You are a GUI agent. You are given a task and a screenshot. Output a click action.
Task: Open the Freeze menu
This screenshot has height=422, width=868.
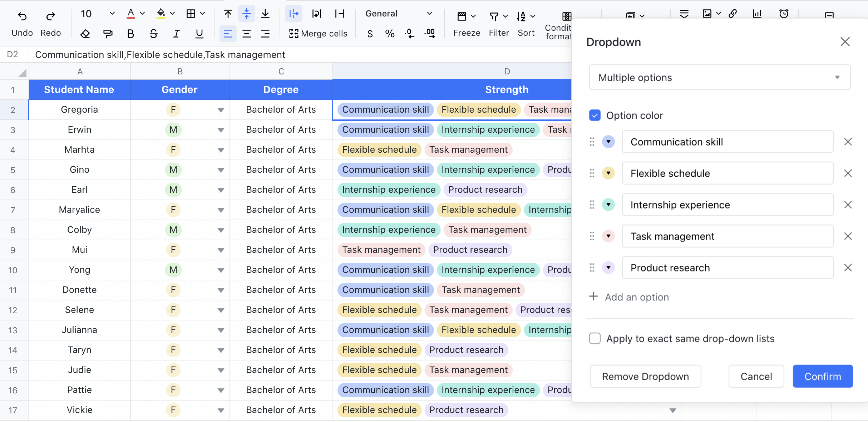click(467, 24)
